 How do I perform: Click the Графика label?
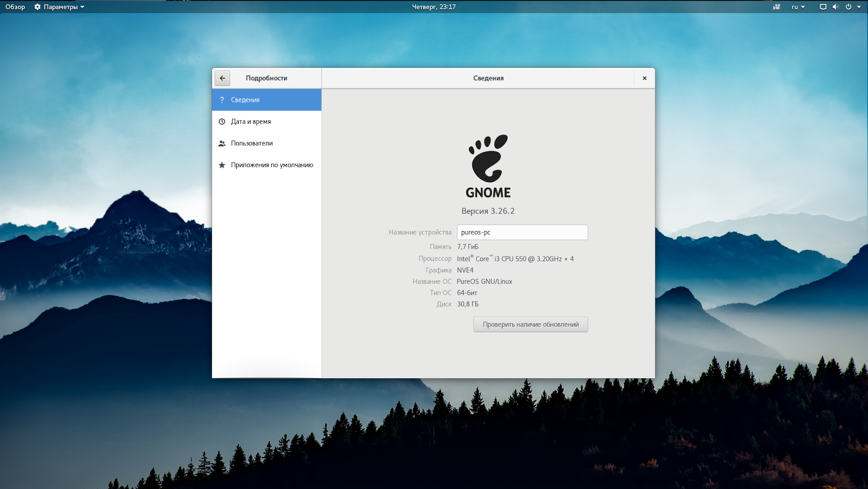(x=438, y=270)
